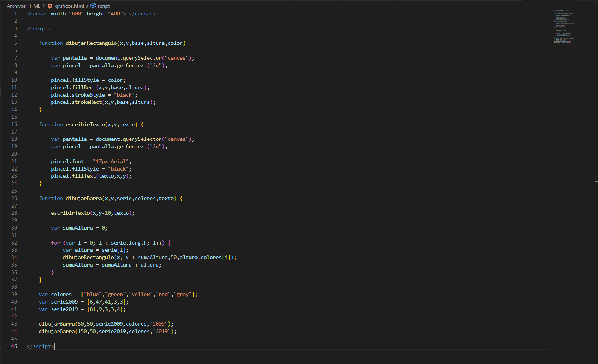Click 'pincel.fillRect' call on line 11
Viewport: 598px width, 364px height.
coord(100,87)
